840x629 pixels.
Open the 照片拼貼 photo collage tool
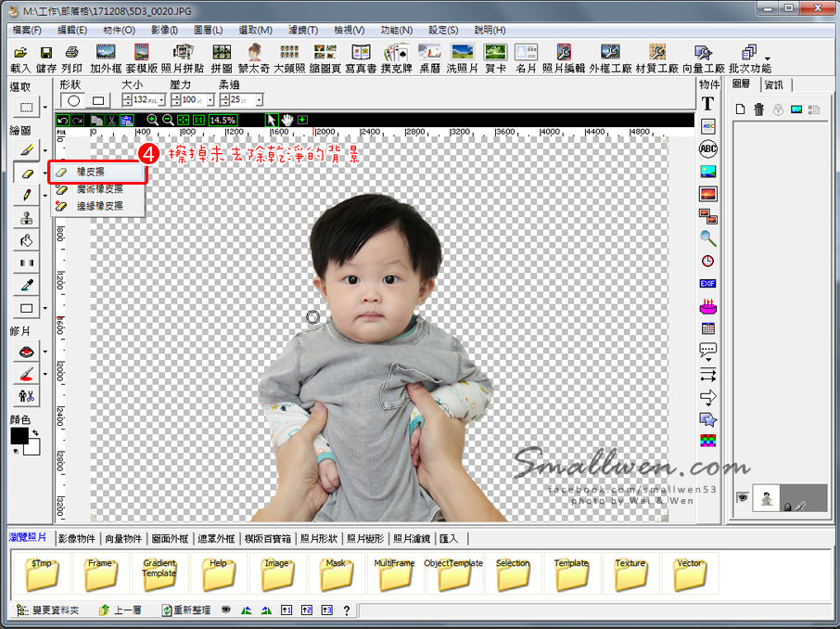(x=183, y=59)
